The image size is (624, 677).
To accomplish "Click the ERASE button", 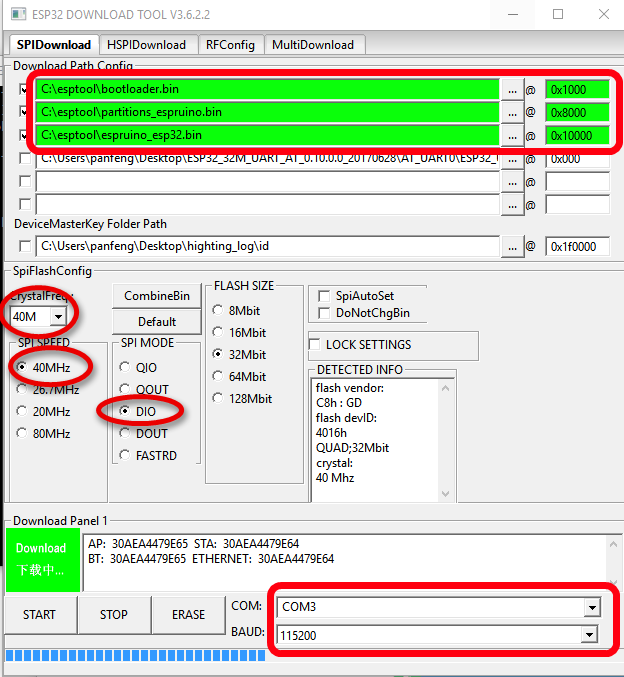I will [189, 615].
